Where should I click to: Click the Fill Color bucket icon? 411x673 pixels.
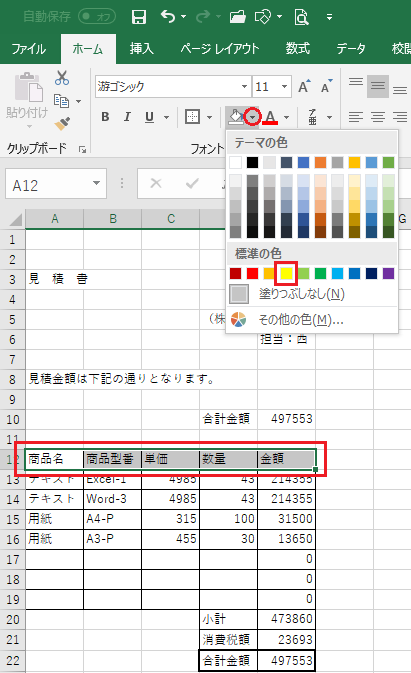[236, 116]
